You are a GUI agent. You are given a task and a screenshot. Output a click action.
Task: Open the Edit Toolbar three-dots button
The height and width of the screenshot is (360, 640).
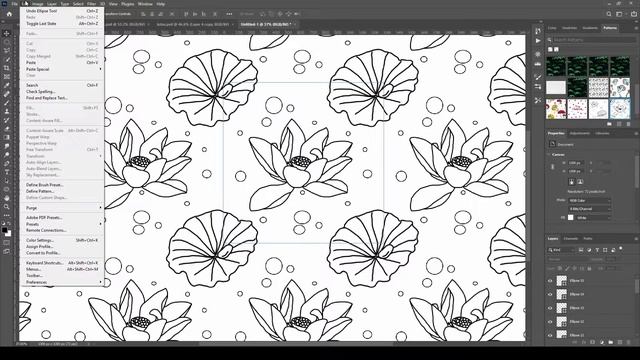click(7, 215)
